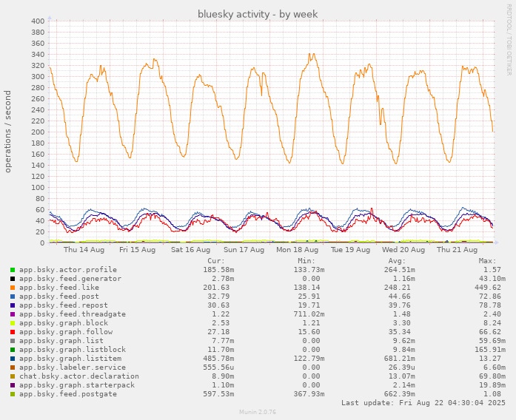
Task: Click the feed.repost max value 78.78
Action: (x=489, y=305)
